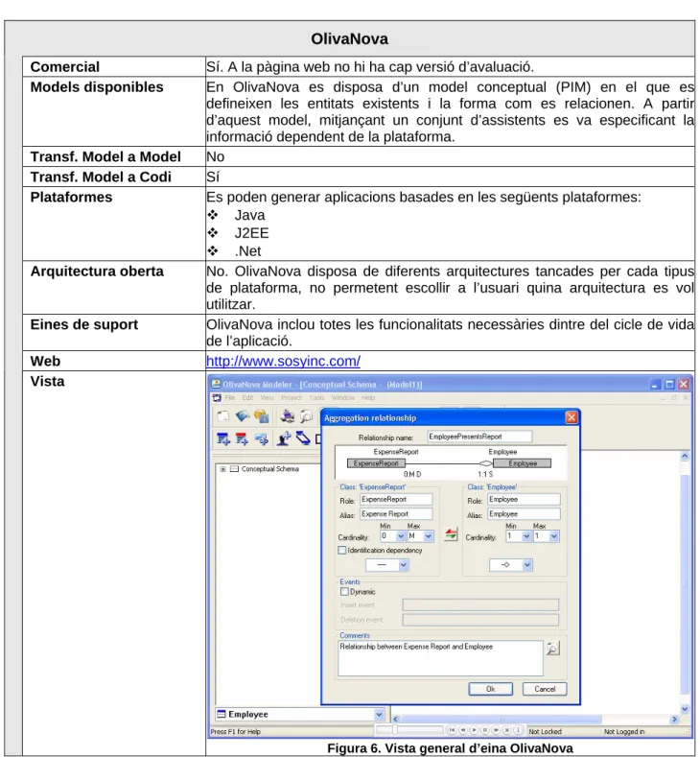Click the Cancel button
This screenshot has width=700, height=757.
(545, 689)
